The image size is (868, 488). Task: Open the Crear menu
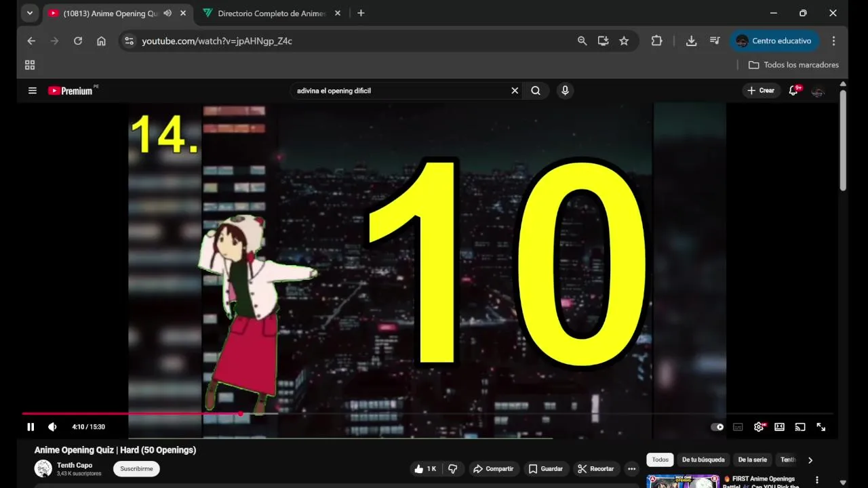[761, 91]
